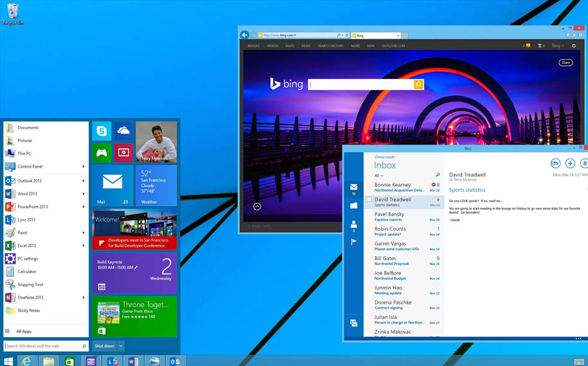Click All Apps in Start menu
Image resolution: width=588 pixels, height=366 pixels.
click(x=24, y=331)
